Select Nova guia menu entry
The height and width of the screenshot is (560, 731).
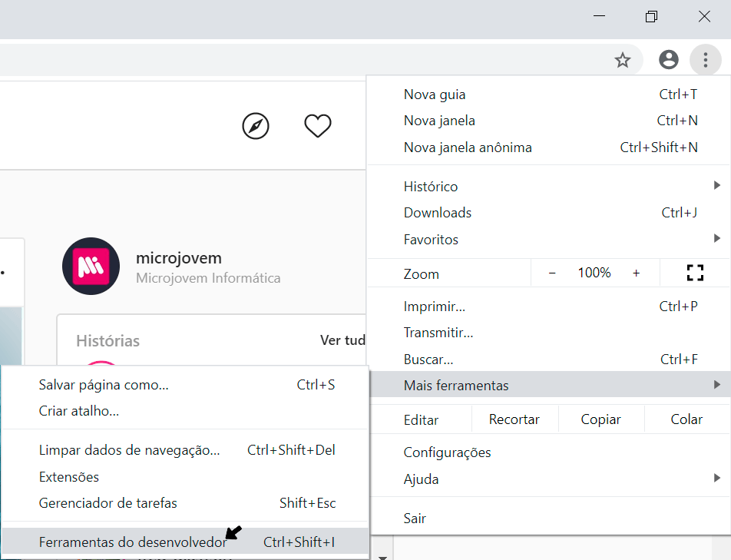549,94
